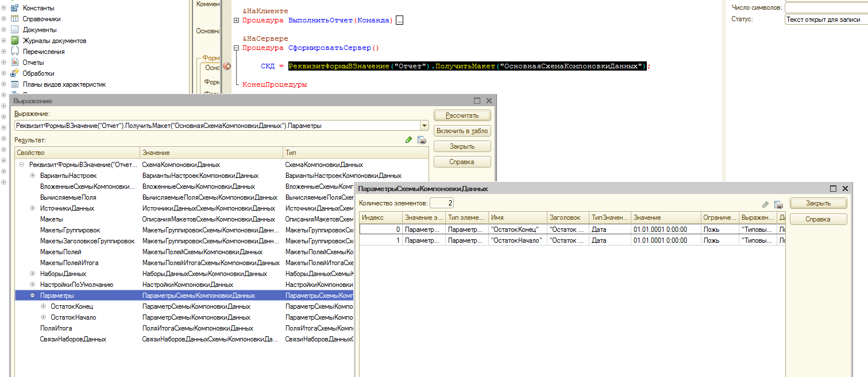Open the expression history dropdown arrow
Viewport: 868px width, 377px height.
[x=425, y=126]
